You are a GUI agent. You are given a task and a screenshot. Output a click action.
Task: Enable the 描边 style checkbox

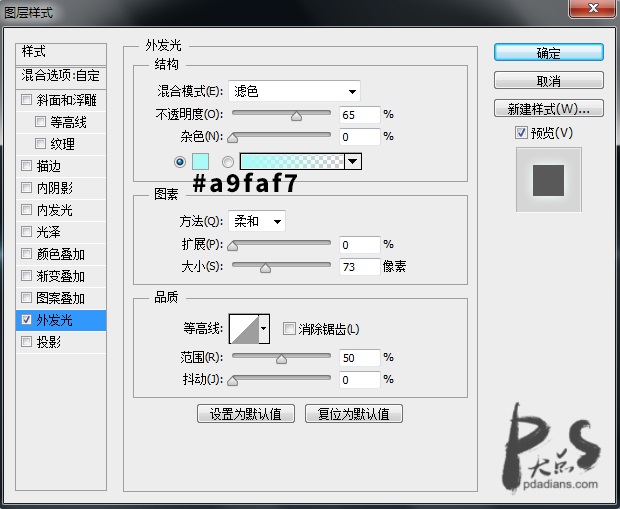(x=26, y=165)
